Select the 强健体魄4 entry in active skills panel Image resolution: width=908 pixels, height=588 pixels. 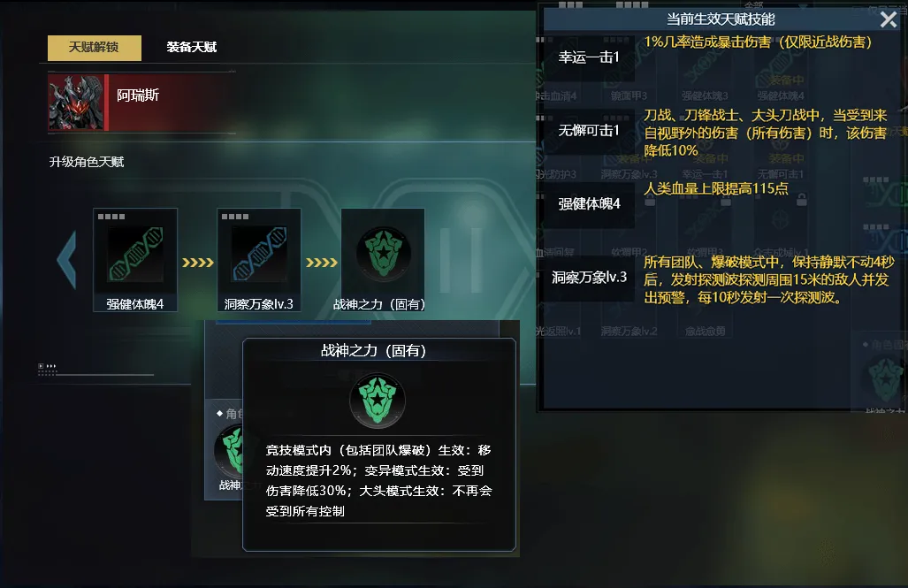[588, 204]
